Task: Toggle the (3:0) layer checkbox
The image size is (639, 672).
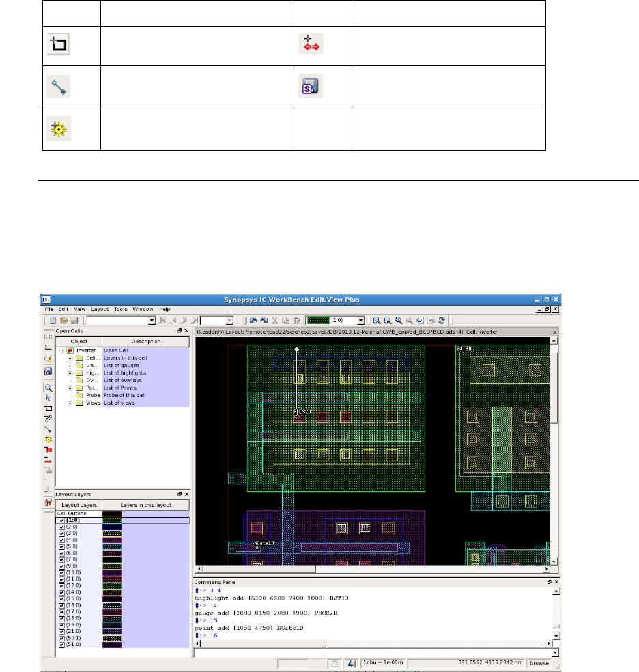Action: 61,534
